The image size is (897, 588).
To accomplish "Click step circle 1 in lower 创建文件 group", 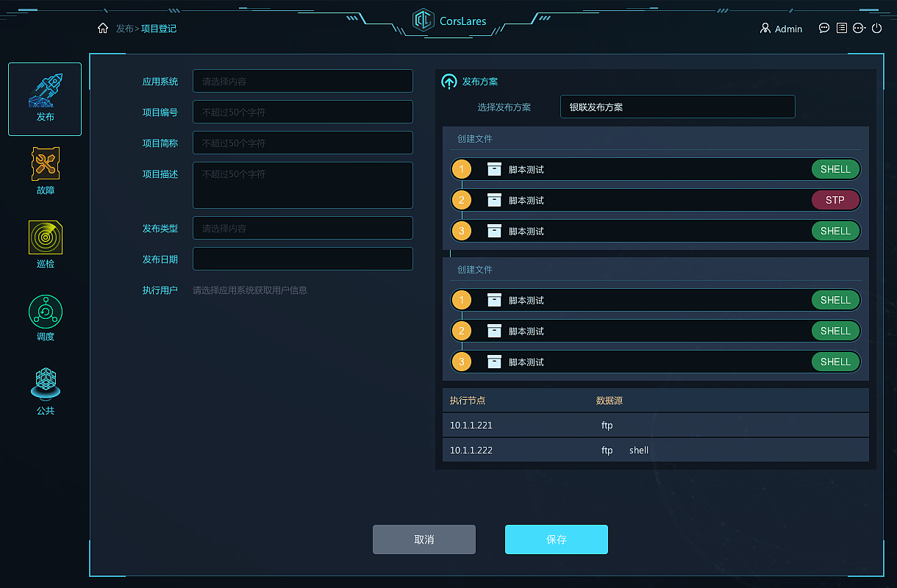I will (462, 300).
